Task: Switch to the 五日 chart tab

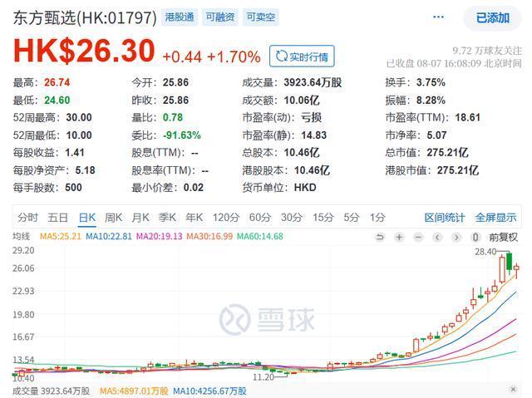Action: 57,218
